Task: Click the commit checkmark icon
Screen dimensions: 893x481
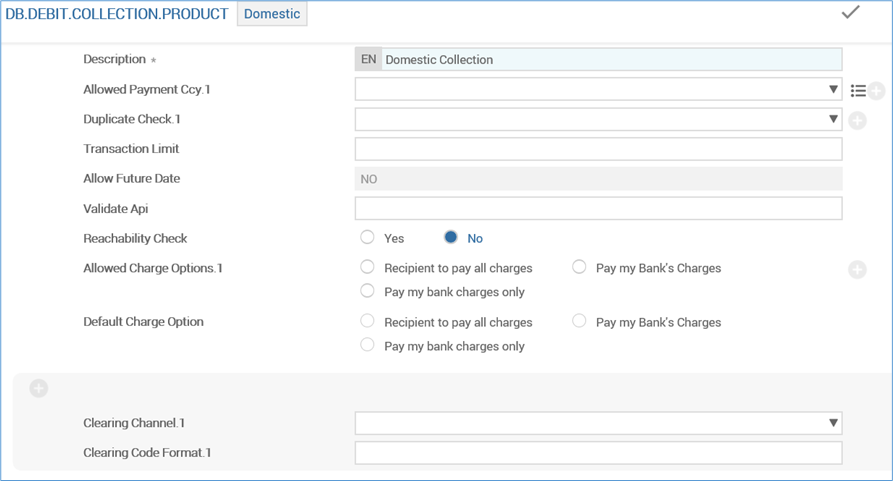Action: pyautogui.click(x=850, y=13)
